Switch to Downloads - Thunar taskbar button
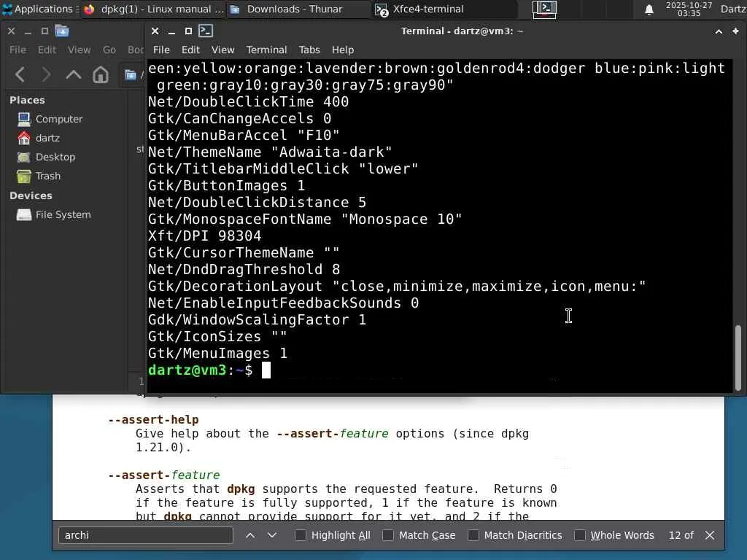Screen dimensions: 747x560 (x=298, y=9)
